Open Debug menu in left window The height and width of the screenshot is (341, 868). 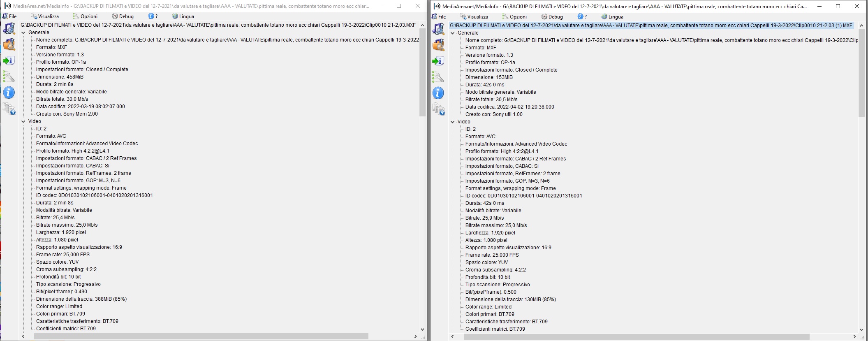coord(123,16)
